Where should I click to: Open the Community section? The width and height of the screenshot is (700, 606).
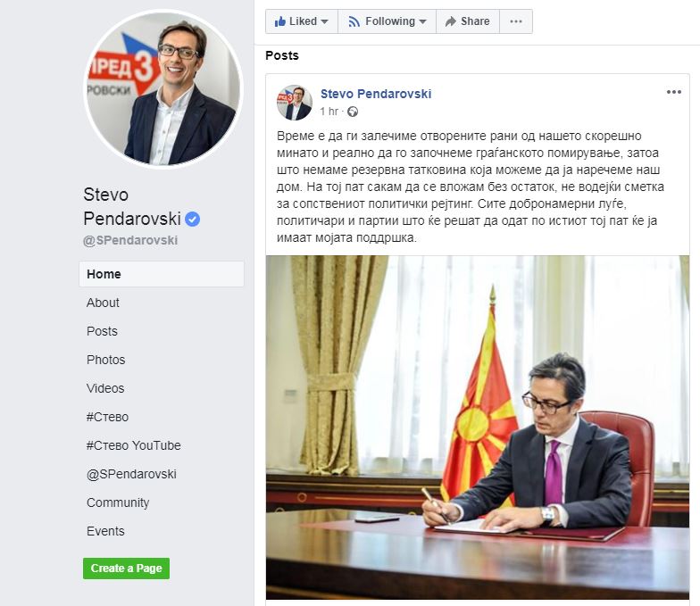click(118, 502)
